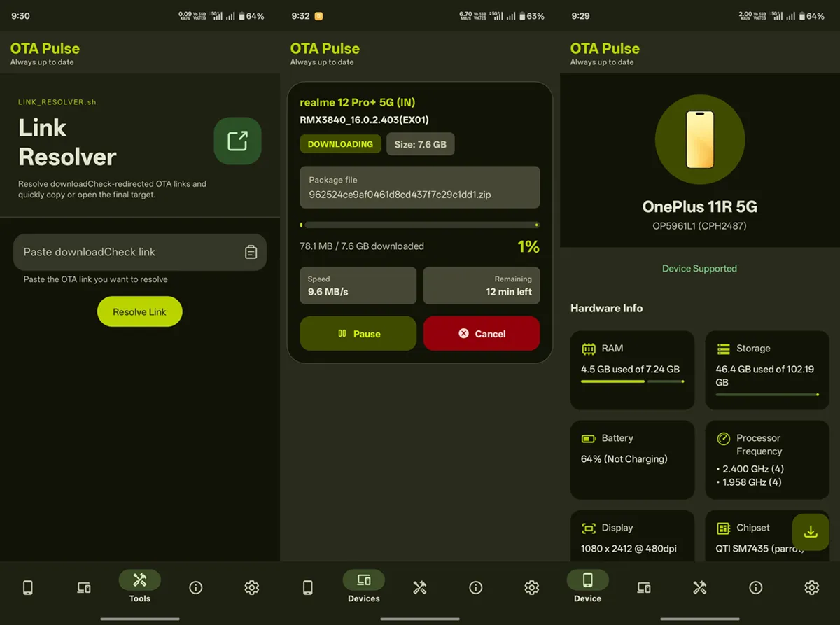Click the Storage stack icon
The image size is (840, 625).
point(723,349)
